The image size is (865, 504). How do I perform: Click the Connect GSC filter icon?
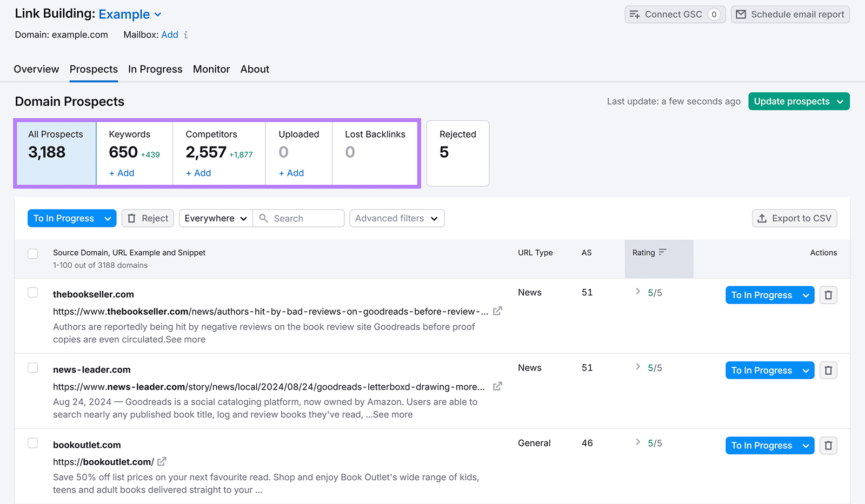[635, 14]
